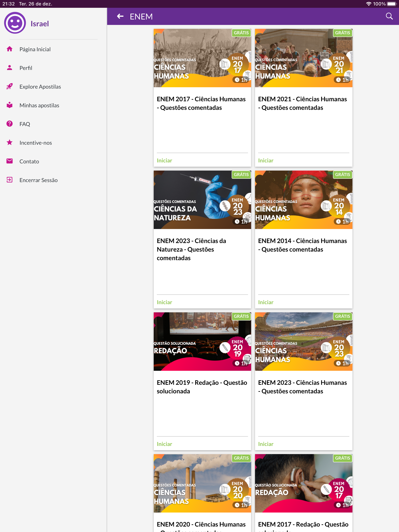Viewport: 399px width, 532px height.
Task: Click Iniciar on ENEM 2023 Ciências Humanas
Action: (266, 444)
